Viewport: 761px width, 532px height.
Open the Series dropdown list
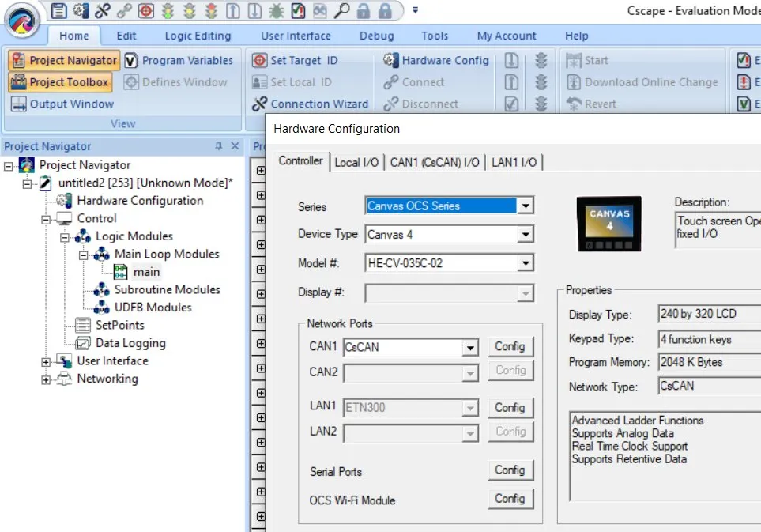(525, 206)
